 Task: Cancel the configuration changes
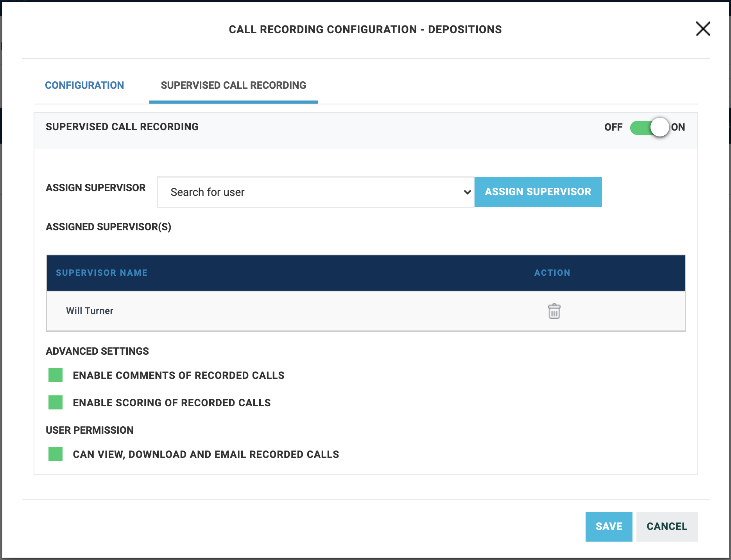(666, 526)
